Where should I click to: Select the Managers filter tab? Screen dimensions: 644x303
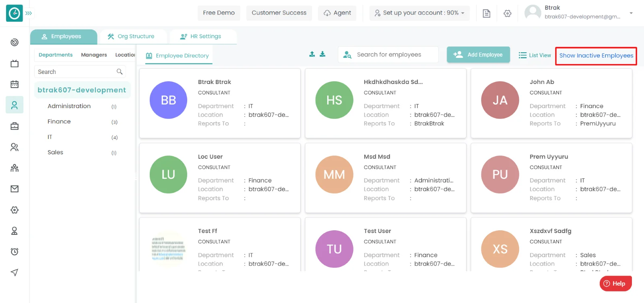tap(94, 55)
